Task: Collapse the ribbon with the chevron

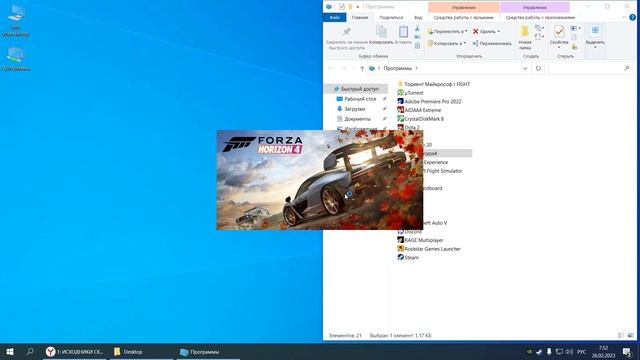Action: [624, 17]
